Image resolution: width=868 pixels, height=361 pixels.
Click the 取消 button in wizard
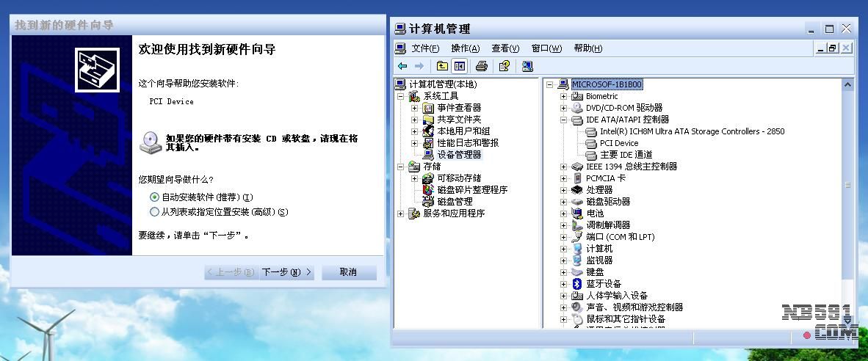[x=348, y=272]
